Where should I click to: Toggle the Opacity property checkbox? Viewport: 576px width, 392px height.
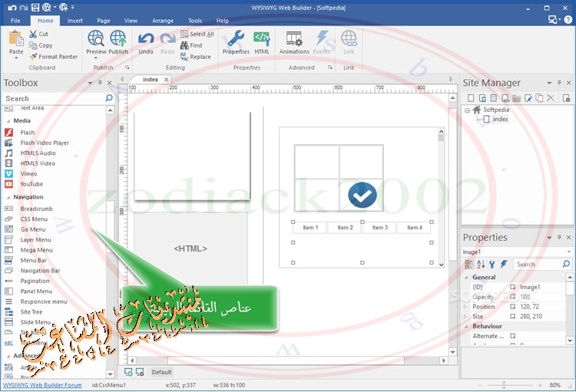513,296
